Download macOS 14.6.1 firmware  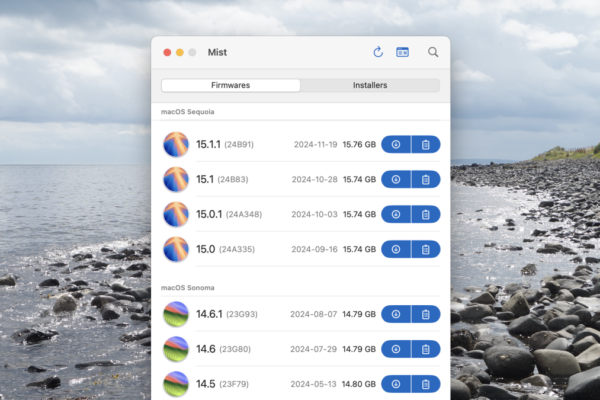[x=396, y=314]
